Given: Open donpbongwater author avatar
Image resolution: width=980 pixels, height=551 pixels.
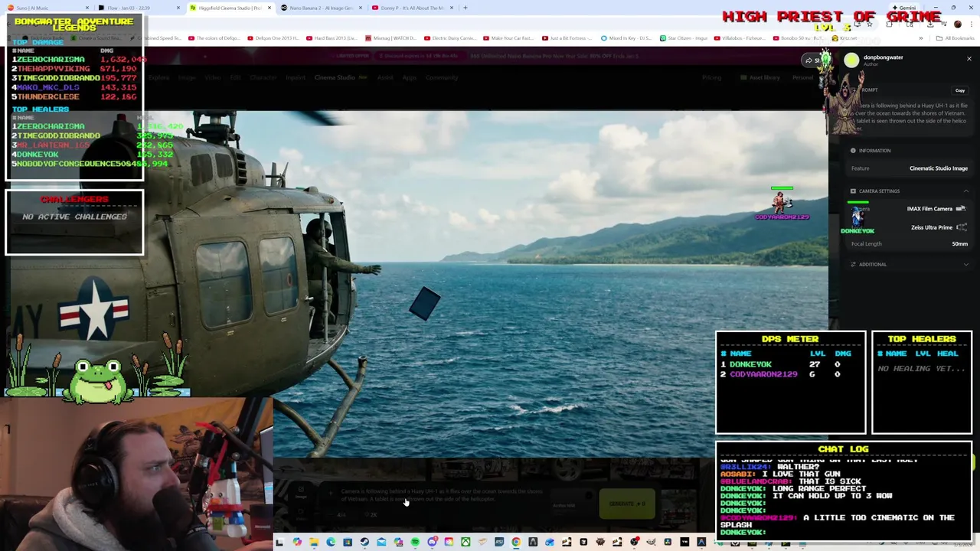Looking at the screenshot, I should tap(851, 60).
